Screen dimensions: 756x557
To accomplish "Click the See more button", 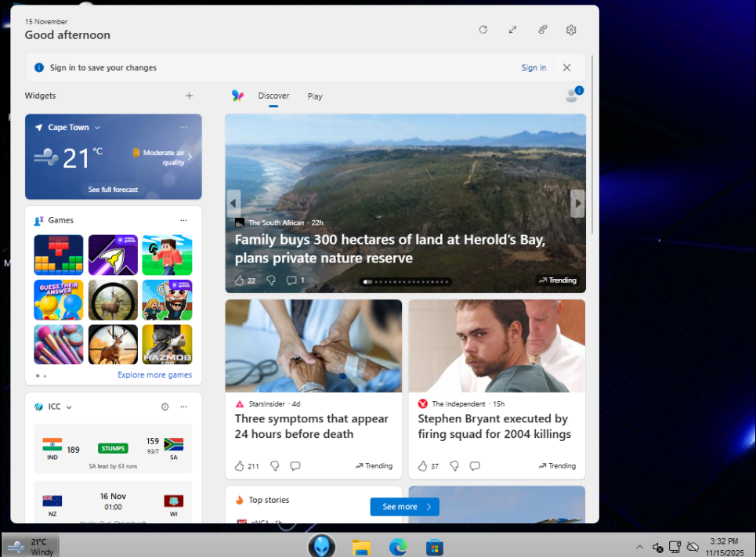I will [404, 507].
